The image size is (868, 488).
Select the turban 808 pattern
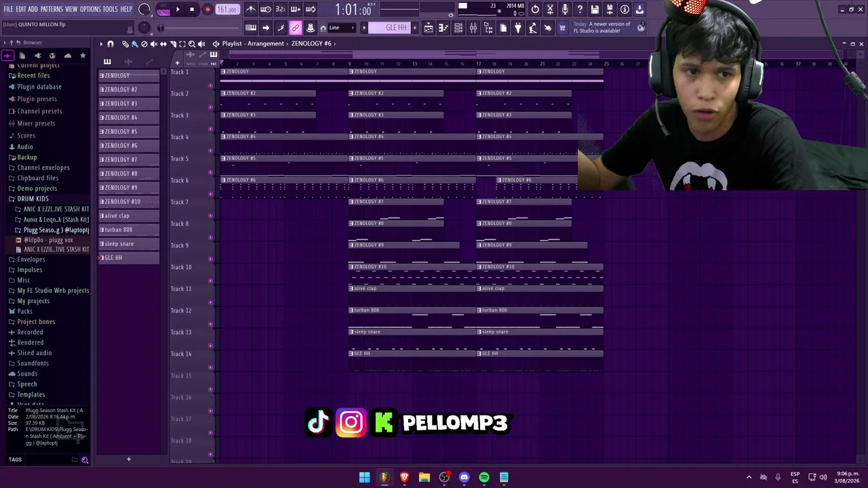tap(130, 230)
